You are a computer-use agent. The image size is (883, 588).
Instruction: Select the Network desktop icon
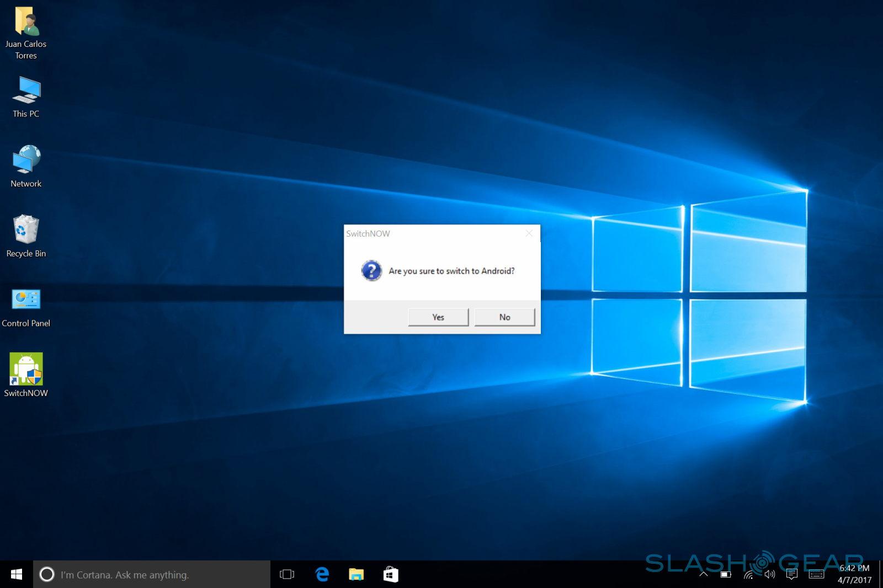point(26,167)
